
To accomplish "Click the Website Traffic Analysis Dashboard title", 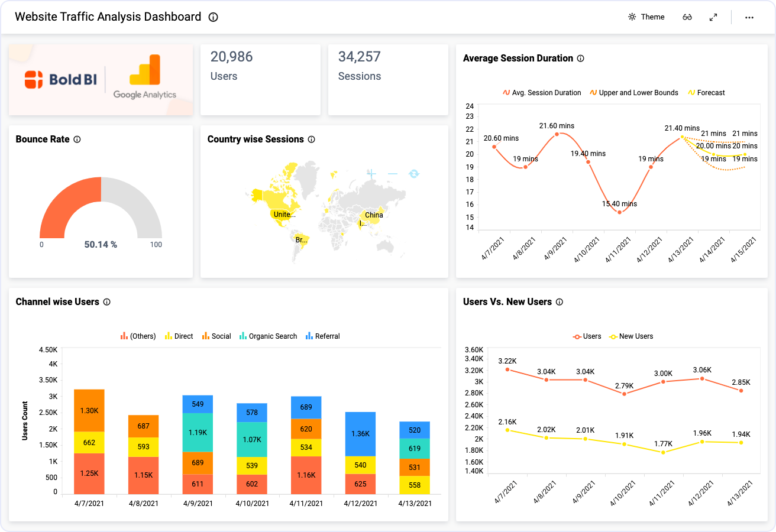I will pyautogui.click(x=108, y=17).
